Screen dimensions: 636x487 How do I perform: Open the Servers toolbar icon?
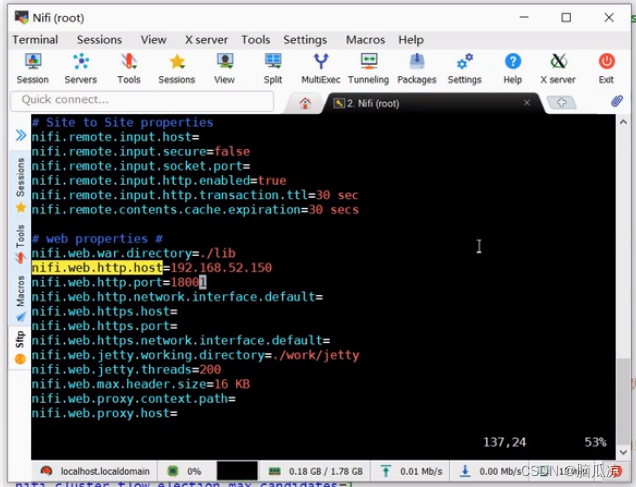pyautogui.click(x=81, y=69)
